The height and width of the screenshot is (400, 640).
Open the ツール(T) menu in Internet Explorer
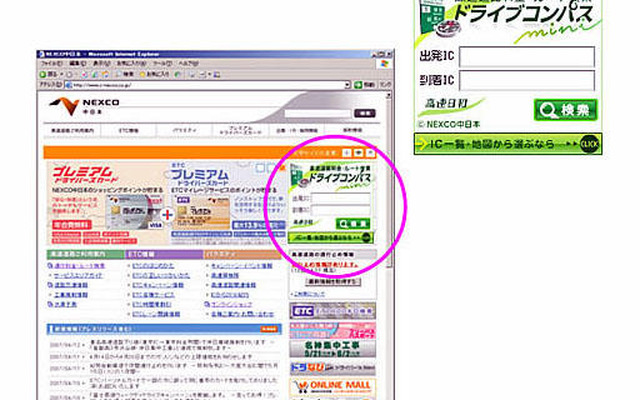(163, 64)
